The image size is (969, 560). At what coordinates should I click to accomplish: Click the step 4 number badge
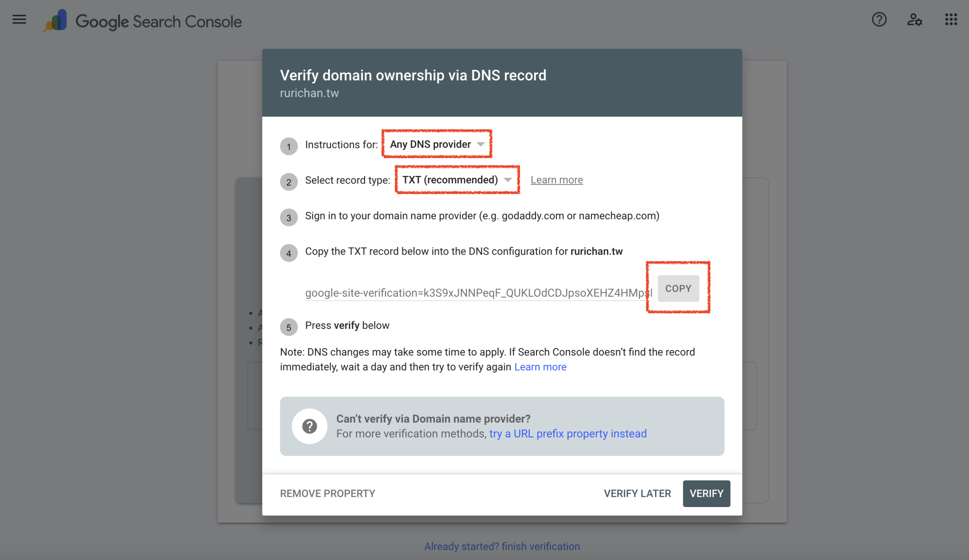(289, 253)
